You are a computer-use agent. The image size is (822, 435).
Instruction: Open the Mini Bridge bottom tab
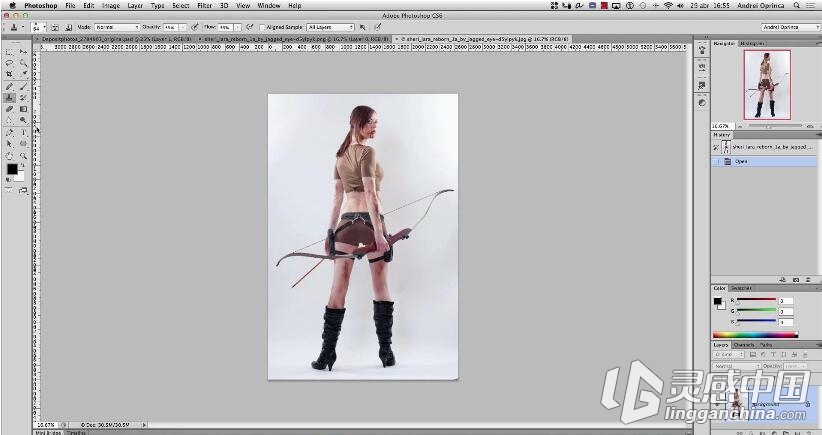point(48,432)
